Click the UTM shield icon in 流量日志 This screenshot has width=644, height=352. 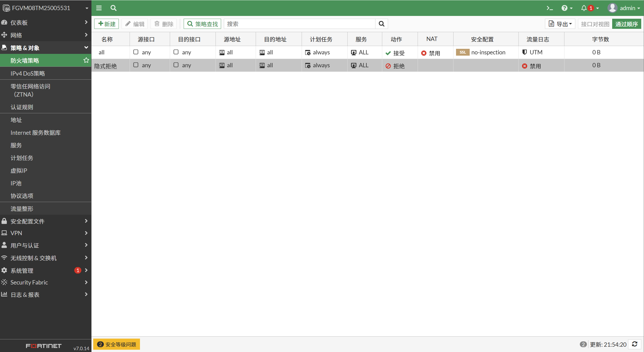pos(524,52)
